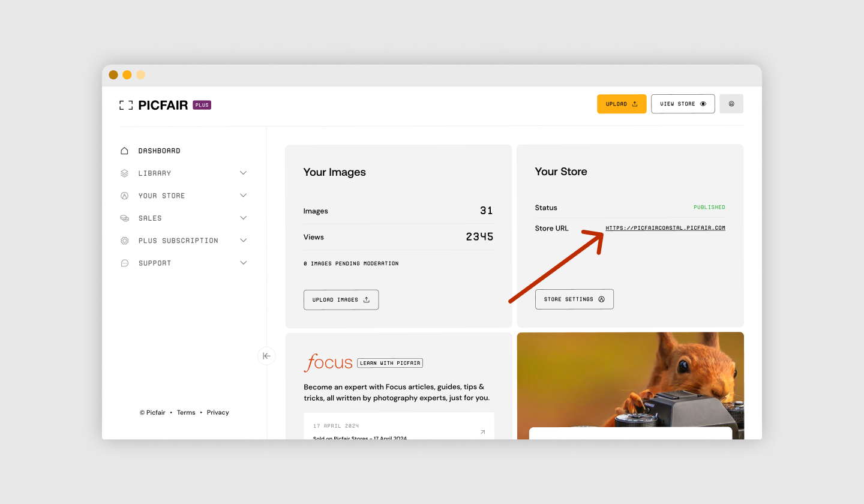The height and width of the screenshot is (504, 864).
Task: Open the picfaircoastal store URL link
Action: 665,228
